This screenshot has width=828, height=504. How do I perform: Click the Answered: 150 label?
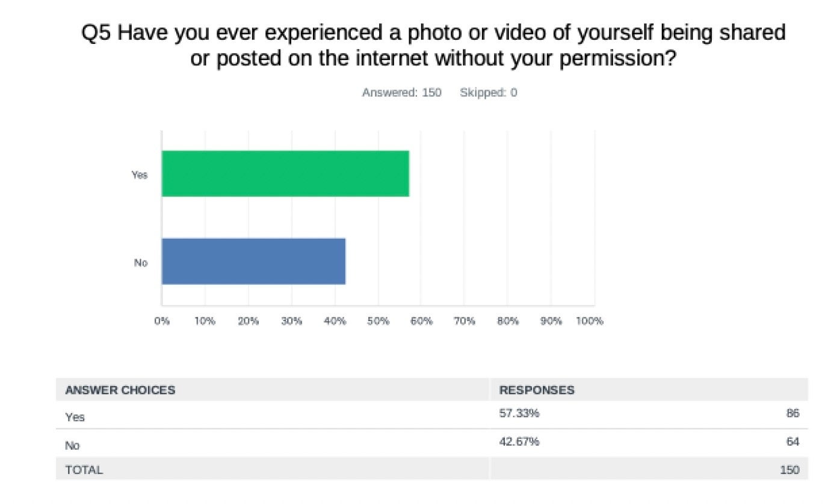pyautogui.click(x=401, y=93)
